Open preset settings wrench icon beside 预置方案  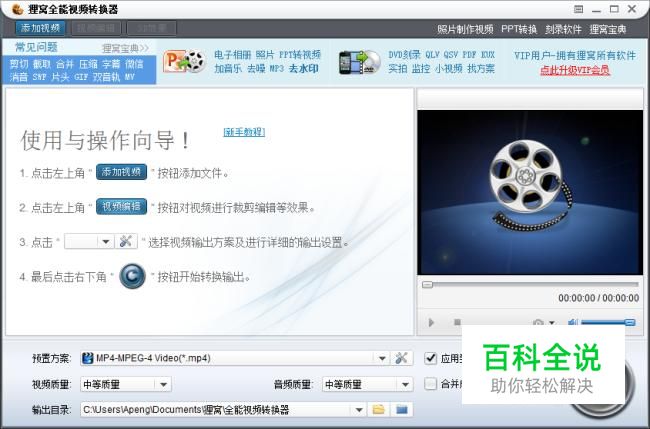pos(401,358)
